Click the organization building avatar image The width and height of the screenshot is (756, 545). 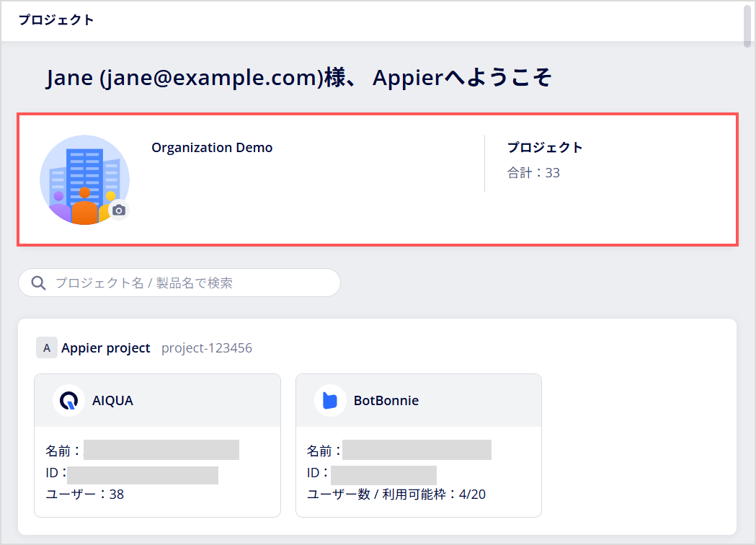click(x=84, y=180)
